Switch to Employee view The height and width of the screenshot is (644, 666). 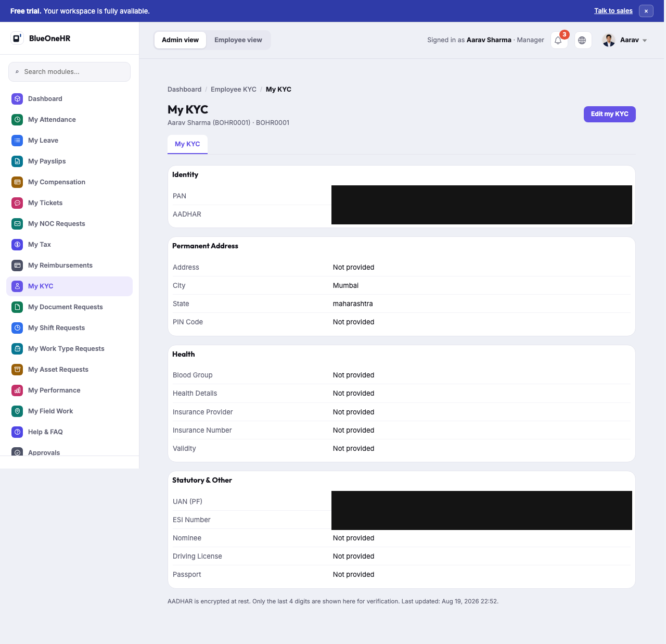[238, 40]
